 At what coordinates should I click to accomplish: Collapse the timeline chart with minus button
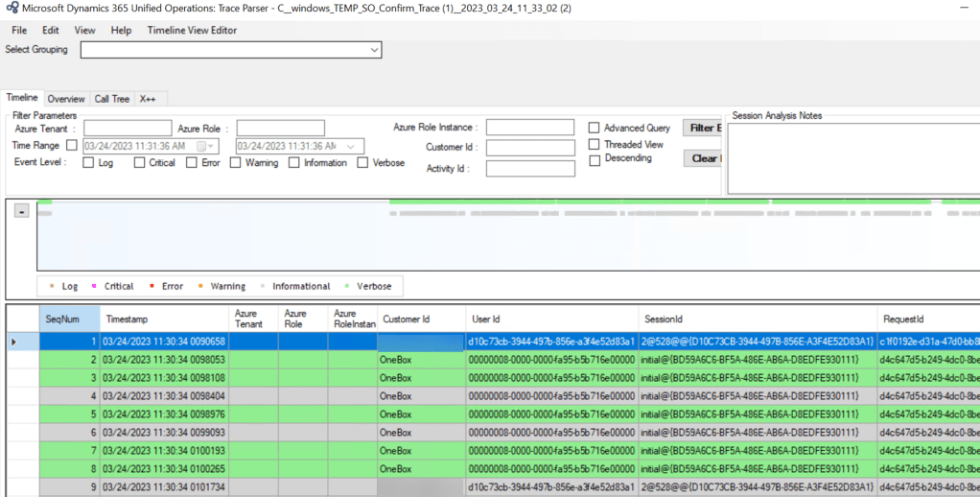(21, 212)
